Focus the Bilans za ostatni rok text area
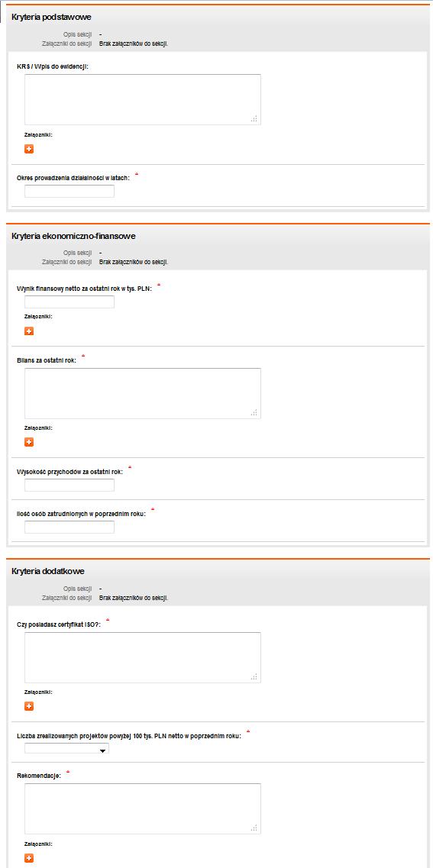This screenshot has width=433, height=868. click(143, 394)
